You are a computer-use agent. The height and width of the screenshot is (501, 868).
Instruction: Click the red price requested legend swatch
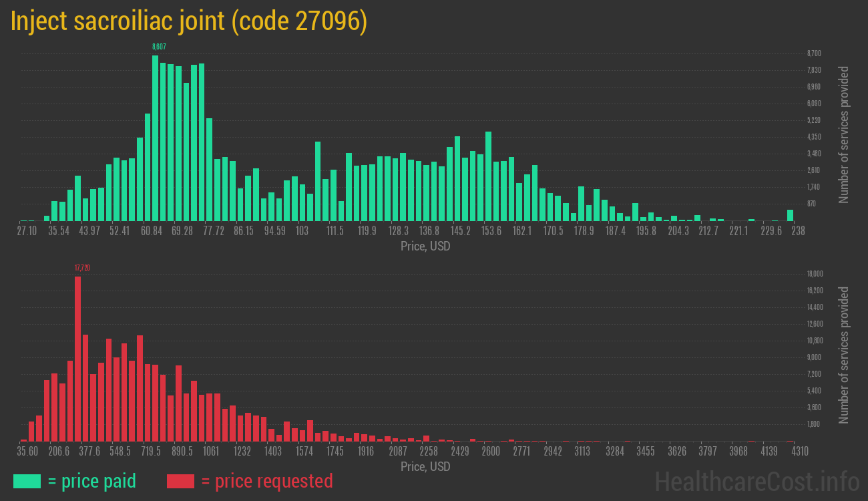click(180, 481)
